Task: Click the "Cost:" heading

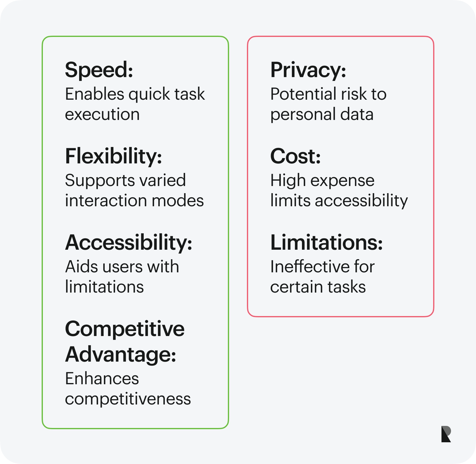Action: tap(295, 156)
